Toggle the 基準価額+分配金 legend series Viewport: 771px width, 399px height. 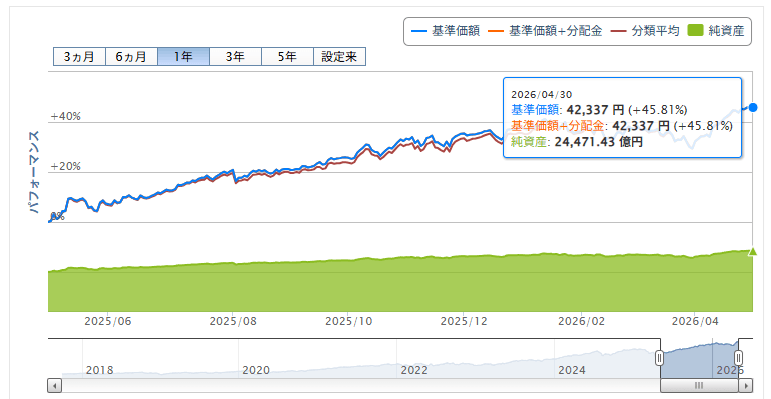[545, 31]
